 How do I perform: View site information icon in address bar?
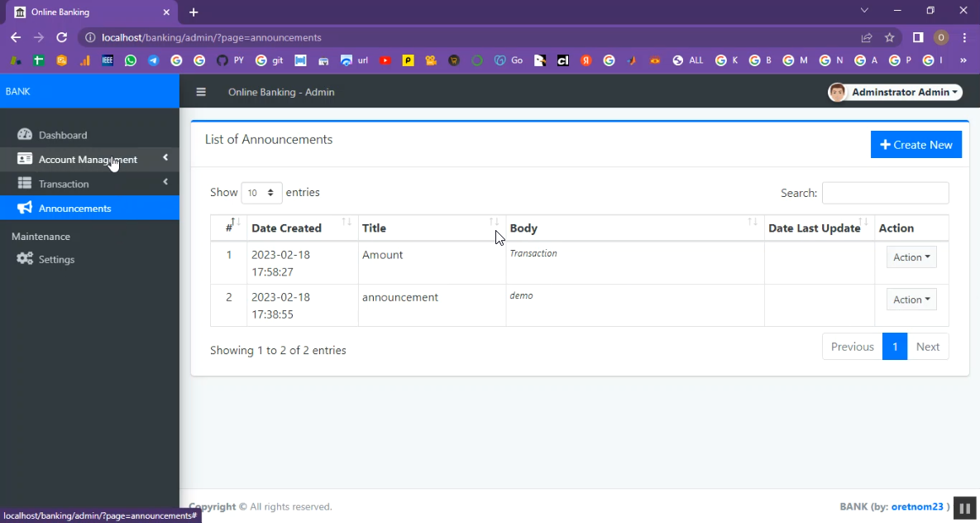tap(90, 37)
